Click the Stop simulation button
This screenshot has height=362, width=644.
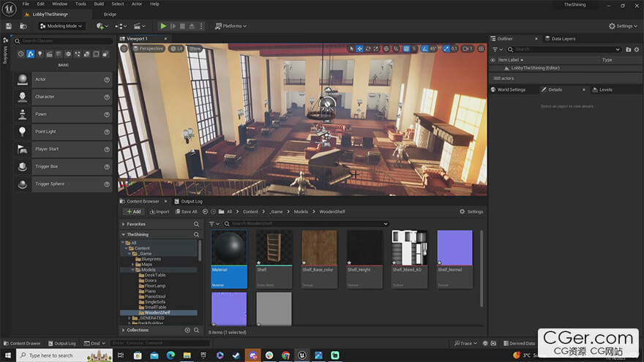tap(182, 26)
